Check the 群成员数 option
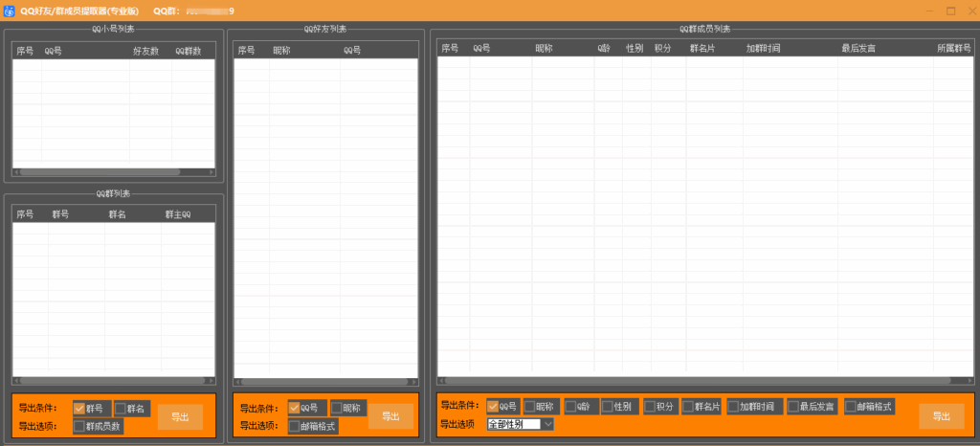The image size is (980, 446). (79, 427)
